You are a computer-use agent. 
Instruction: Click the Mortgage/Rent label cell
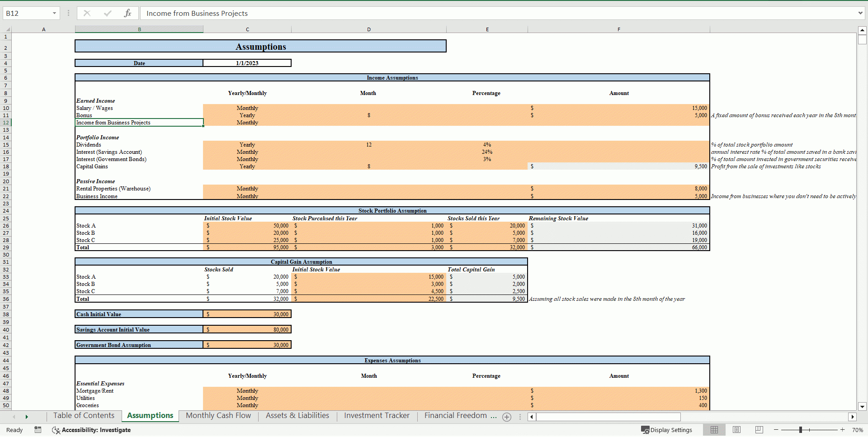coord(139,391)
